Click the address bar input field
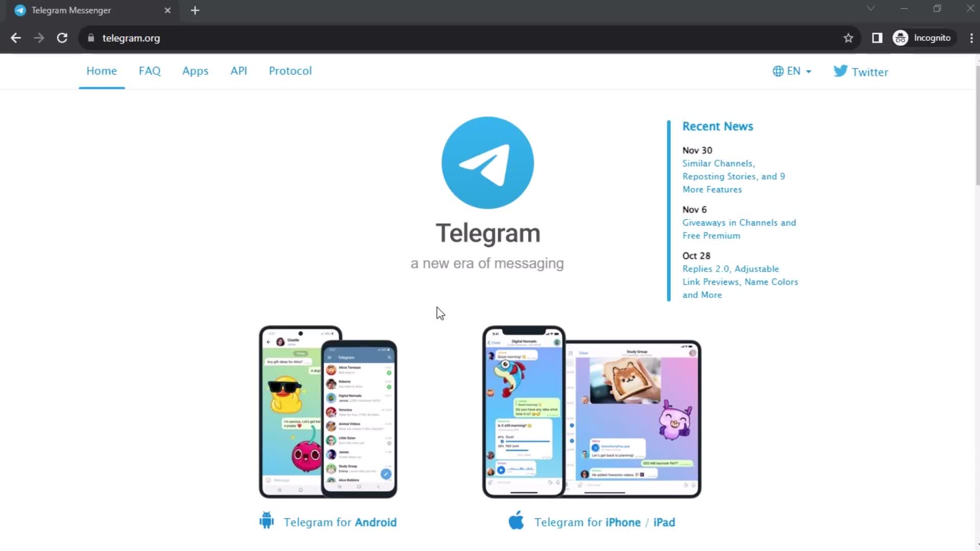 click(x=468, y=38)
